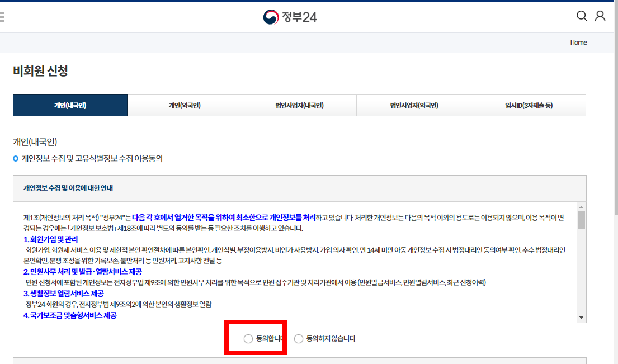
Task: Switch to the 개인(외국인) tab
Action: coord(185,105)
